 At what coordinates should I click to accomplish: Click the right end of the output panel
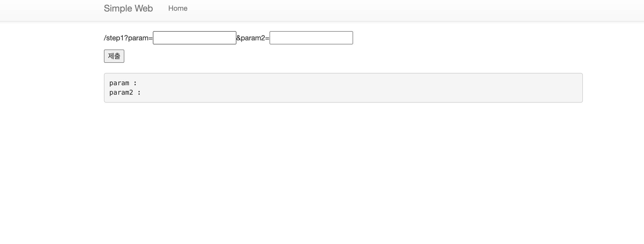tap(560, 88)
